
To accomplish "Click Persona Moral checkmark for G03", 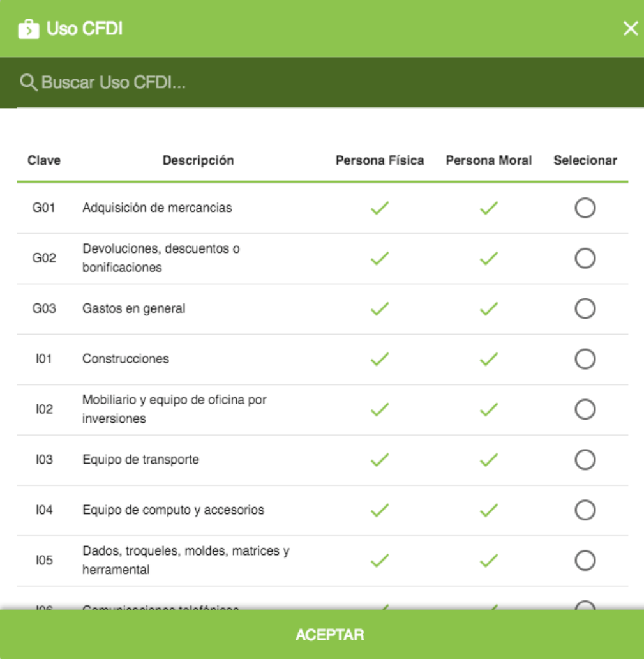I will coord(489,309).
